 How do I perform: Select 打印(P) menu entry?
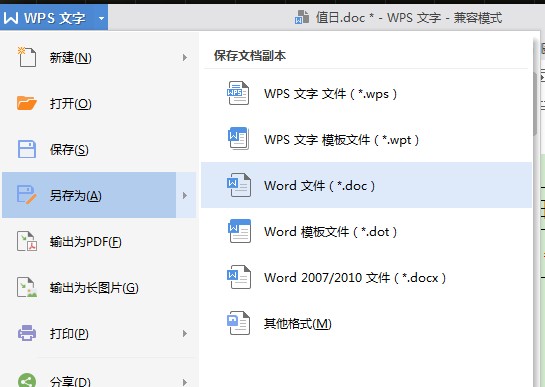[x=99, y=333]
